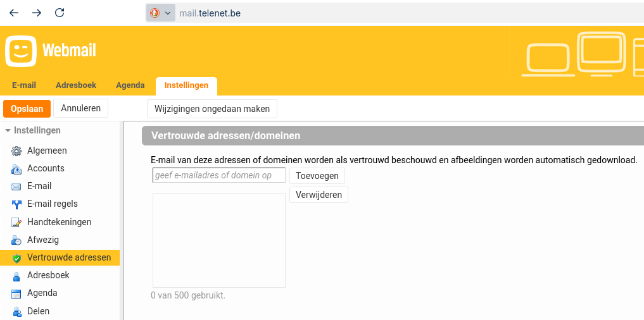
Task: Select the Instellingen tab
Action: tap(186, 86)
